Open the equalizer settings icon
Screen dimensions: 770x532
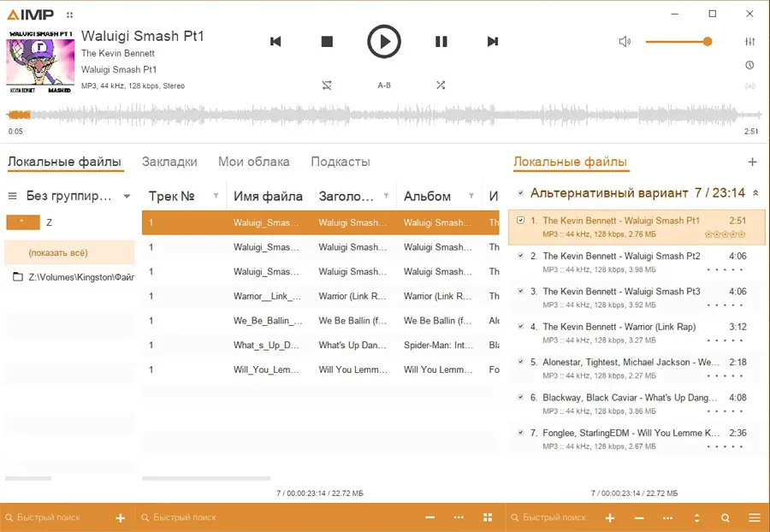(x=750, y=42)
